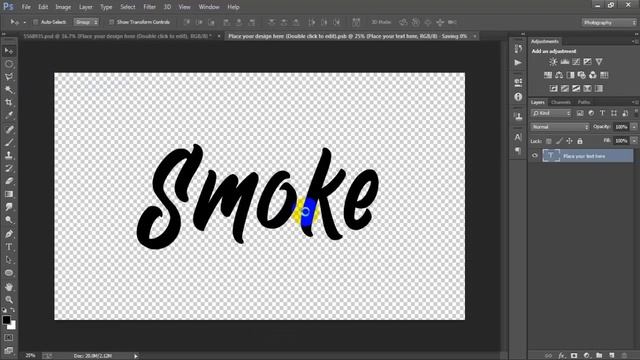
Task: Select the 'Place your text here' layer
Action: pyautogui.click(x=587, y=156)
